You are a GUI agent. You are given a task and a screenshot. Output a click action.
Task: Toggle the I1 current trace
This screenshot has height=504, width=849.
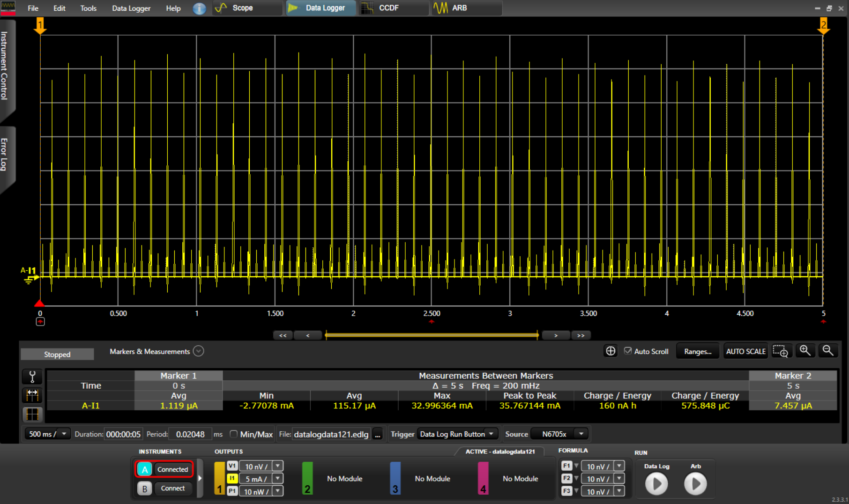(232, 478)
